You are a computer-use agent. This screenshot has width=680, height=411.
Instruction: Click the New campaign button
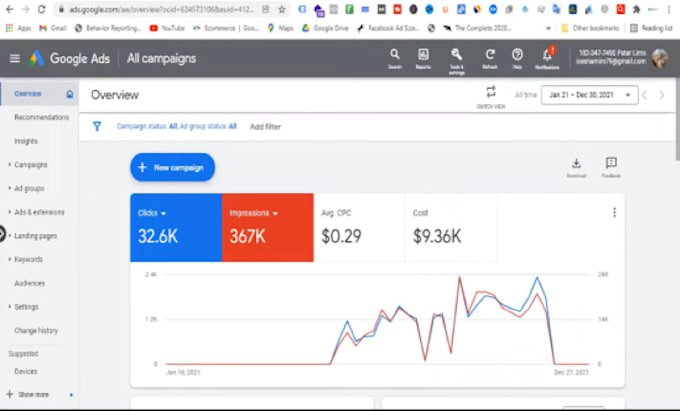coord(172,167)
